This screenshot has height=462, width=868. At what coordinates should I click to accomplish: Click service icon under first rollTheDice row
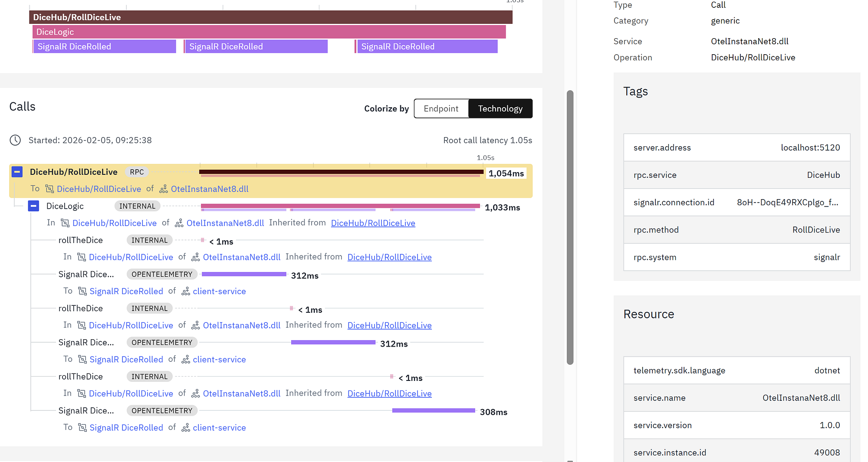pyautogui.click(x=196, y=257)
